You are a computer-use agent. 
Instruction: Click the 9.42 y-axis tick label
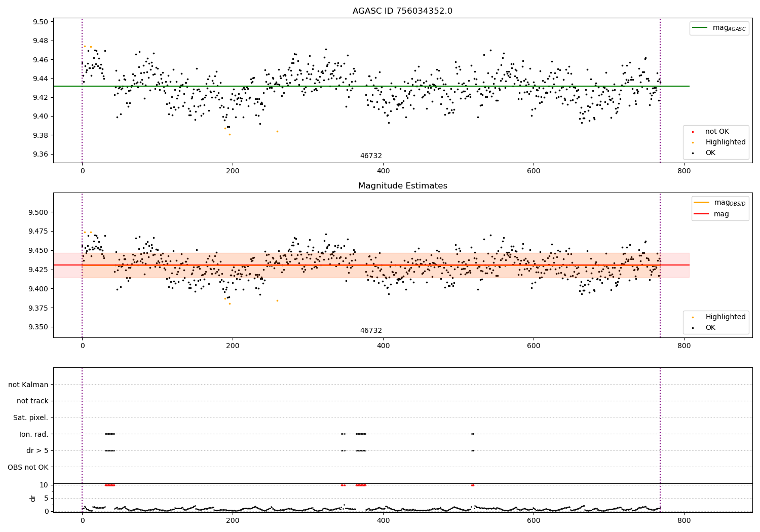(x=40, y=97)
